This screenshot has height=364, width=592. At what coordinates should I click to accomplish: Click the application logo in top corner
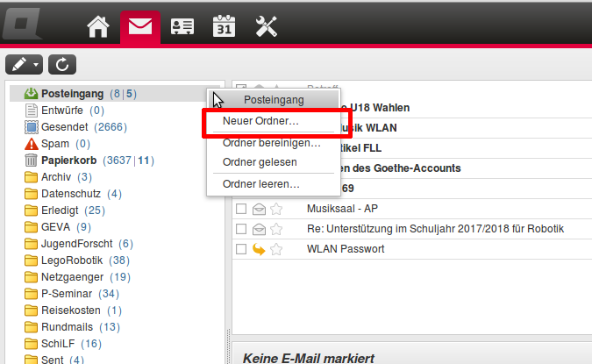tap(22, 24)
